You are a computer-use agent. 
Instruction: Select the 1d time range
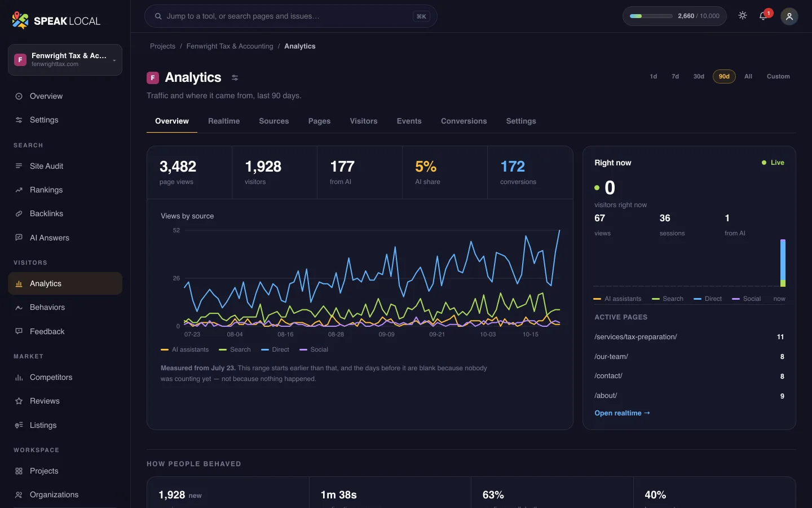[654, 76]
